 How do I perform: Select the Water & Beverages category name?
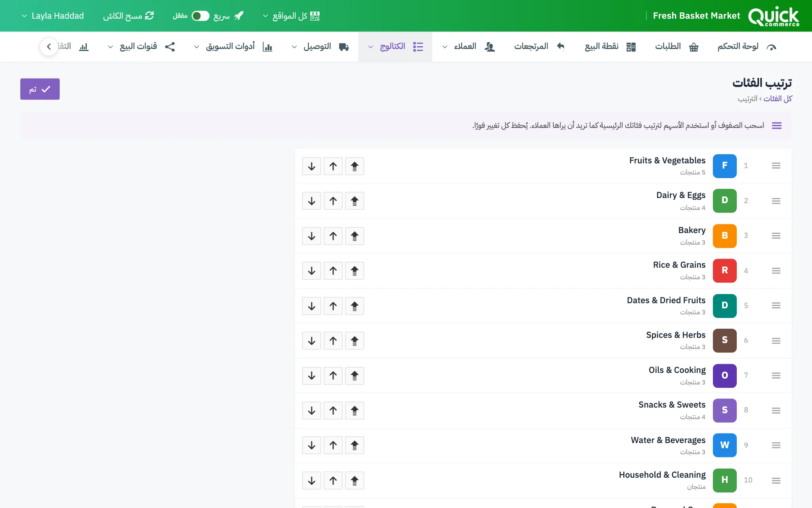pos(668,440)
